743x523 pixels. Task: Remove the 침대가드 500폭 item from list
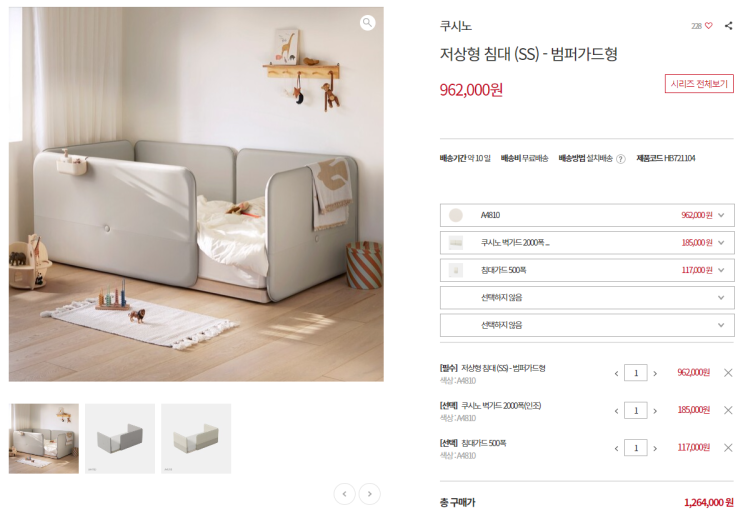pos(728,448)
